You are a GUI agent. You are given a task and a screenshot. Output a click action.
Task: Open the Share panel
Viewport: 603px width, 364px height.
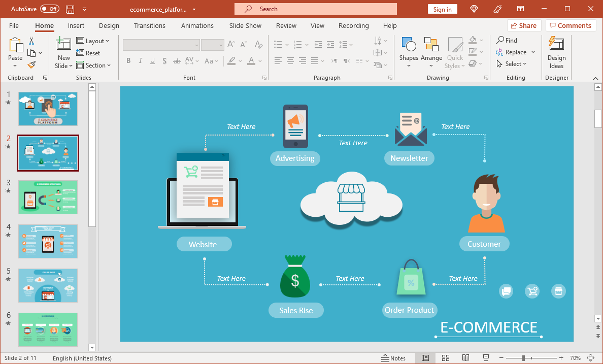(524, 25)
